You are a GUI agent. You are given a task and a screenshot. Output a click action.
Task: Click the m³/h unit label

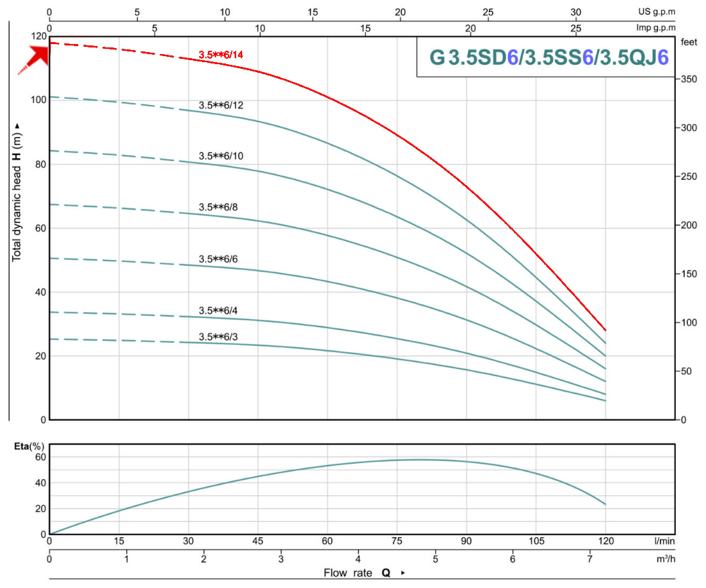point(665,559)
